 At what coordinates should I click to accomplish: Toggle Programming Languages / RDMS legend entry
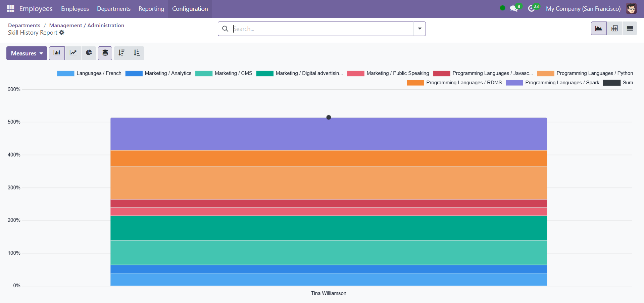454,83
